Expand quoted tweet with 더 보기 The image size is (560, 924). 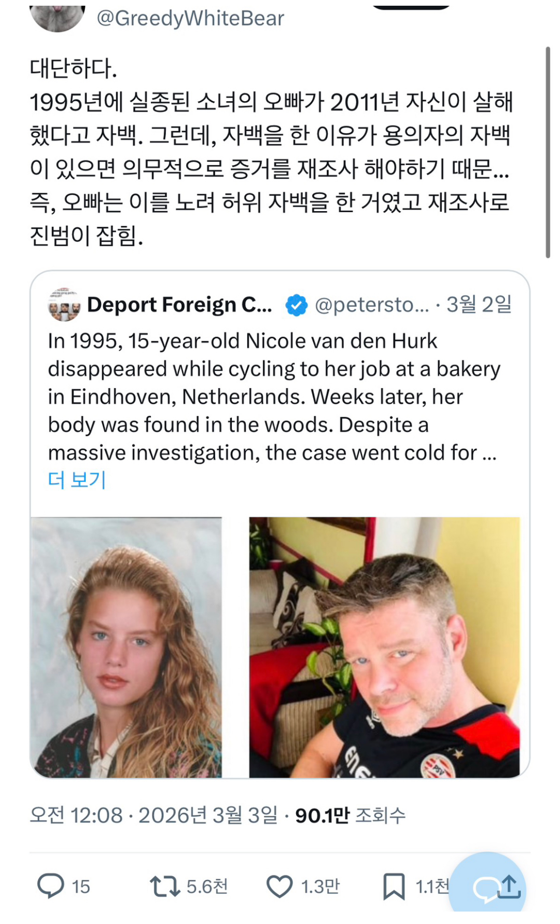77,480
